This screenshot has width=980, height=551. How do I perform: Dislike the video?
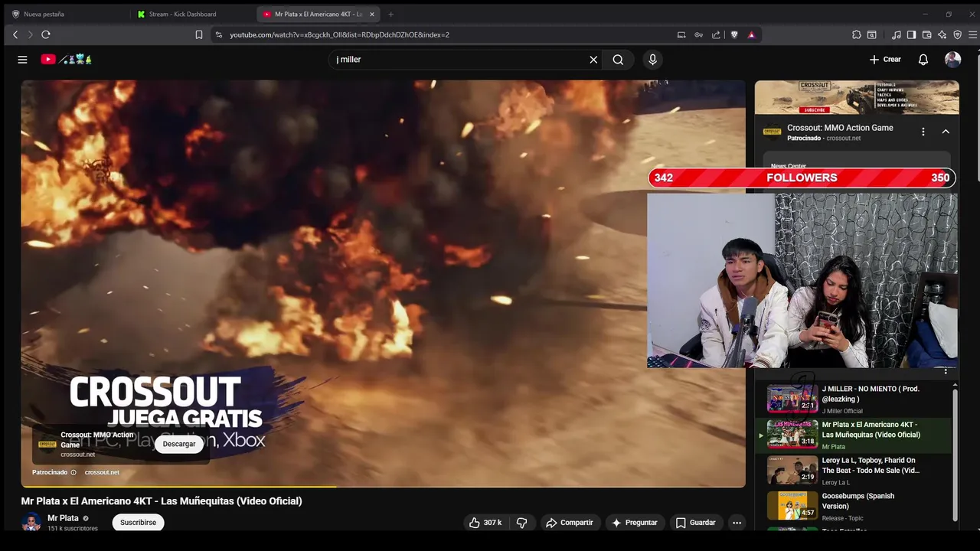522,523
